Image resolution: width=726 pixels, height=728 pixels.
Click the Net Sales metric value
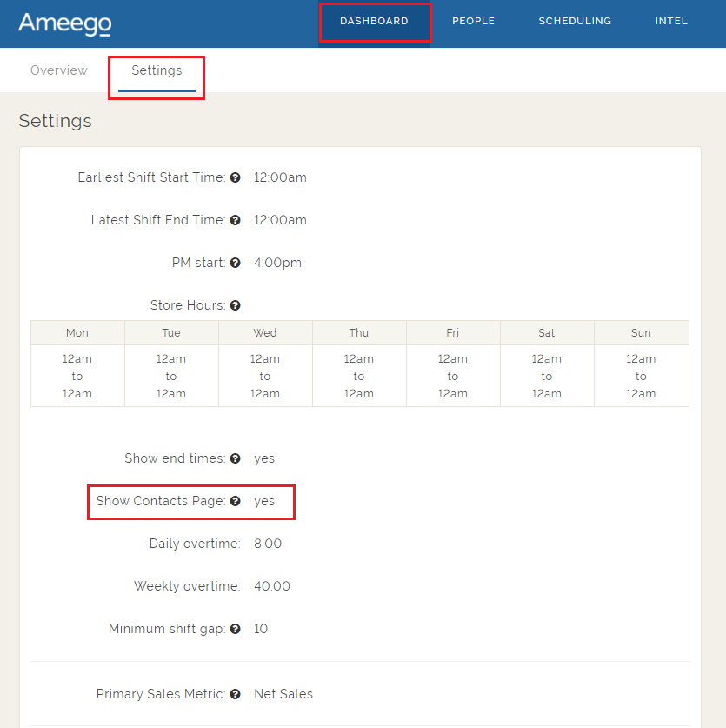click(283, 694)
